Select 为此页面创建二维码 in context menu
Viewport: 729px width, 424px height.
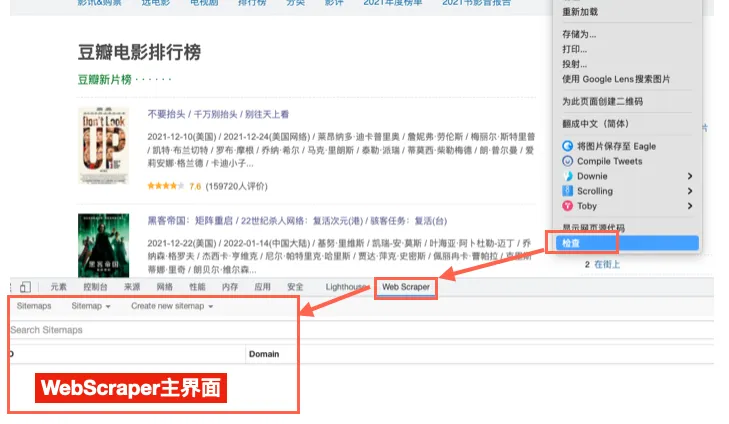coord(602,101)
